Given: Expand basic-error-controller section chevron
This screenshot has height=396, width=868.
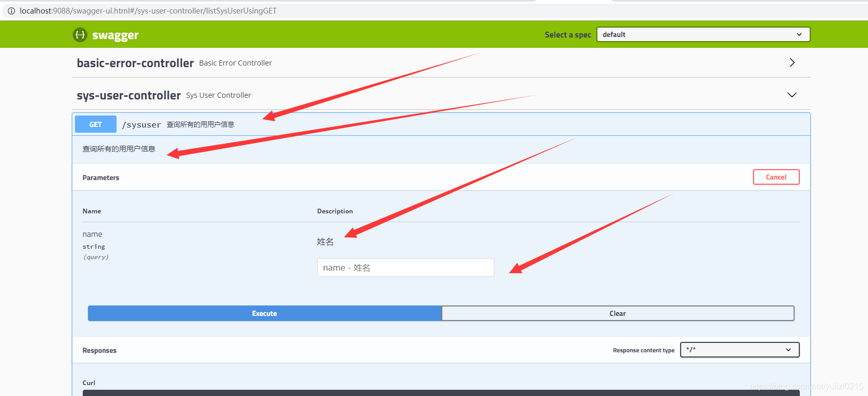Looking at the screenshot, I should 792,62.
